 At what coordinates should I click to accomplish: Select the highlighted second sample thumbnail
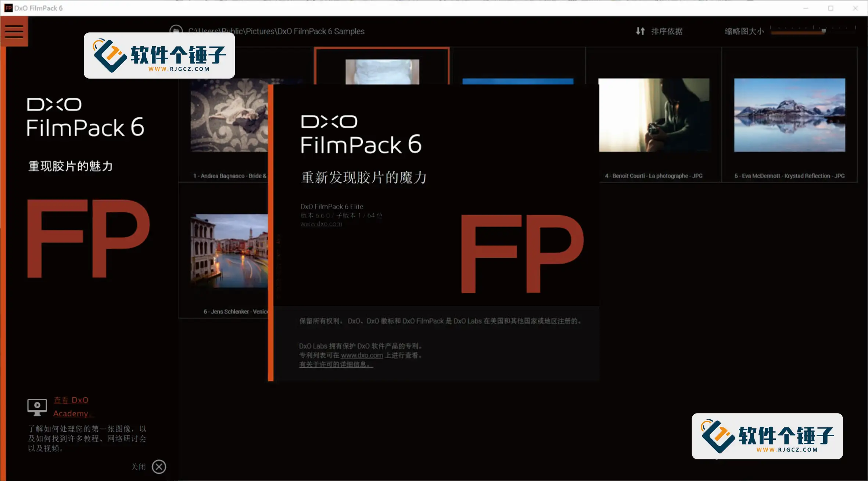coord(382,72)
